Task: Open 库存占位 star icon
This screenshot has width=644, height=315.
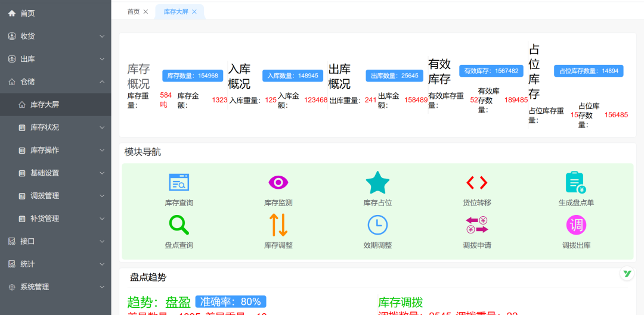Action: tap(377, 183)
